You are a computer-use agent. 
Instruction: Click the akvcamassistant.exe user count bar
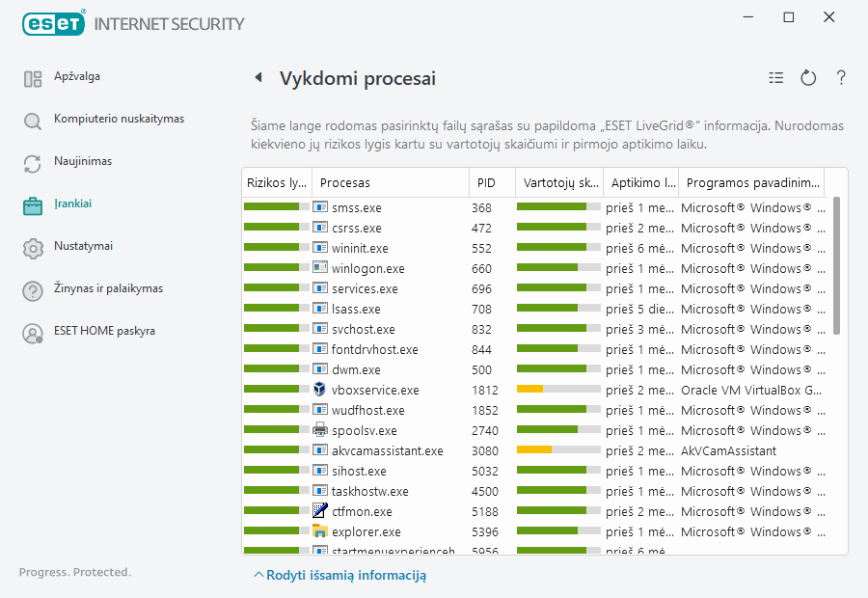pos(558,450)
